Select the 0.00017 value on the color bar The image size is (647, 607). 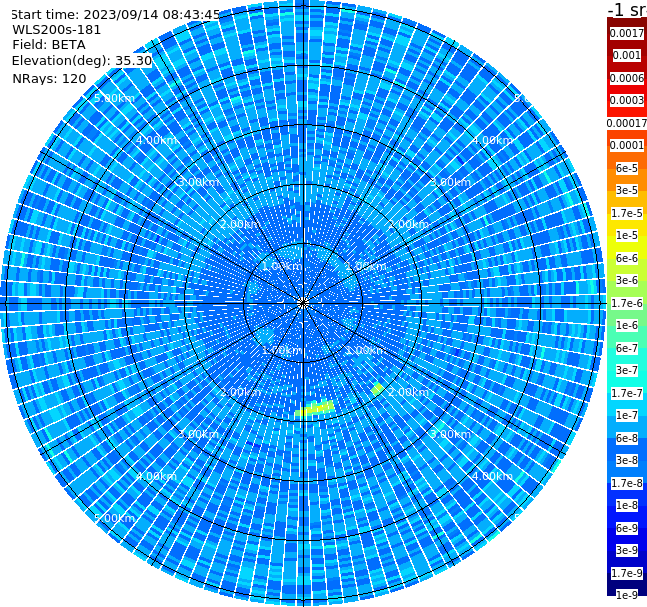627,123
